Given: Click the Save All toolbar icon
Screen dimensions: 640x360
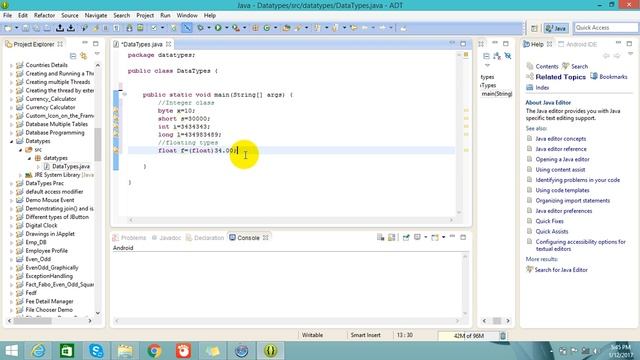Looking at the screenshot, I should (36, 28).
